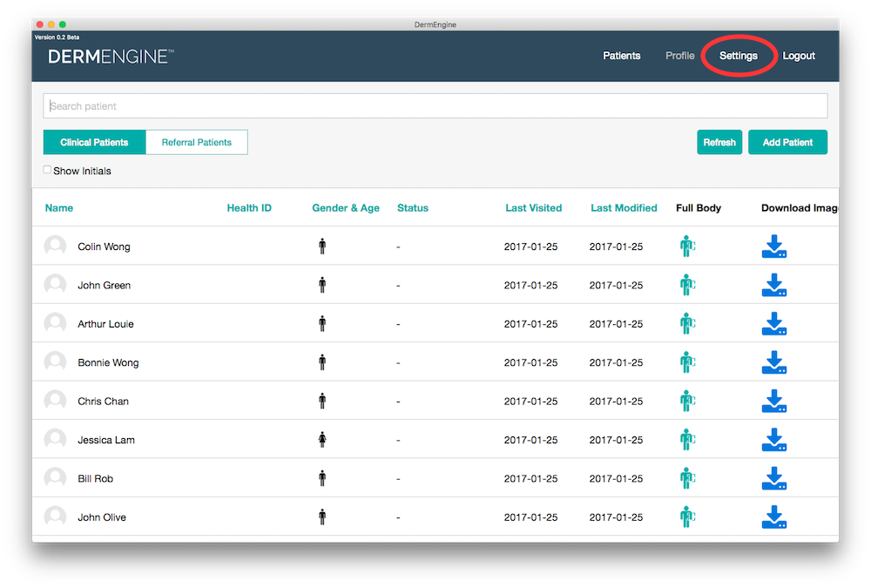
Task: Download images for John Olive
Action: (773, 517)
